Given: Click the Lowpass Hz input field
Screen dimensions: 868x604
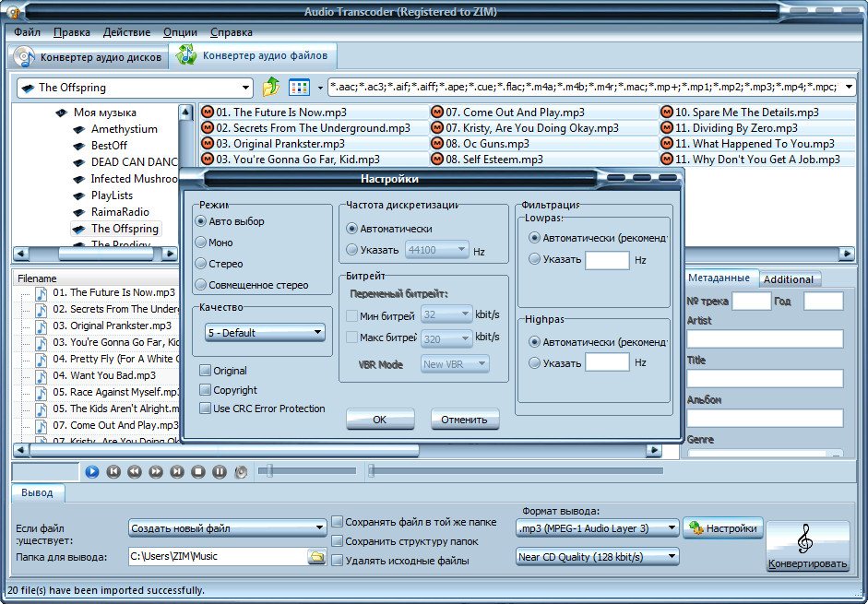Looking at the screenshot, I should click(607, 260).
